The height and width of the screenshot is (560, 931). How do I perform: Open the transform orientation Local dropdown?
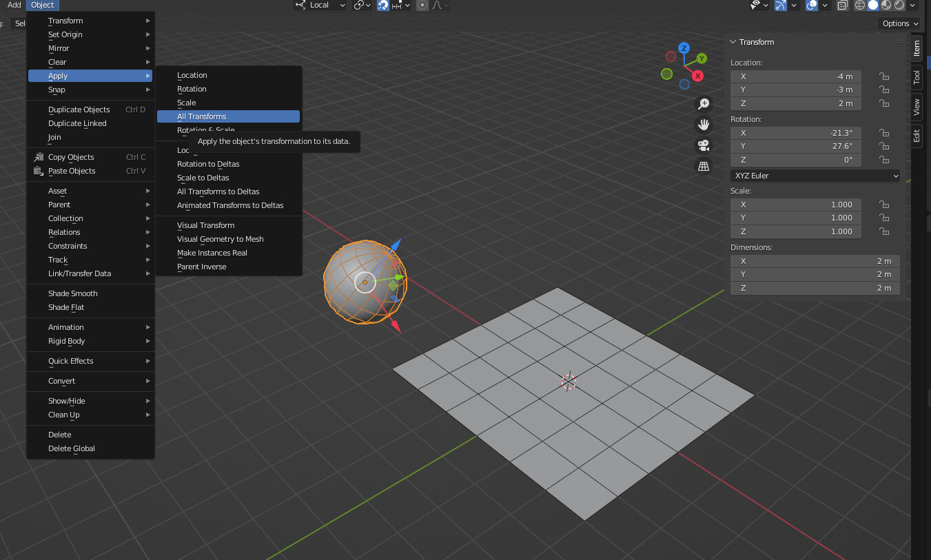(320, 5)
